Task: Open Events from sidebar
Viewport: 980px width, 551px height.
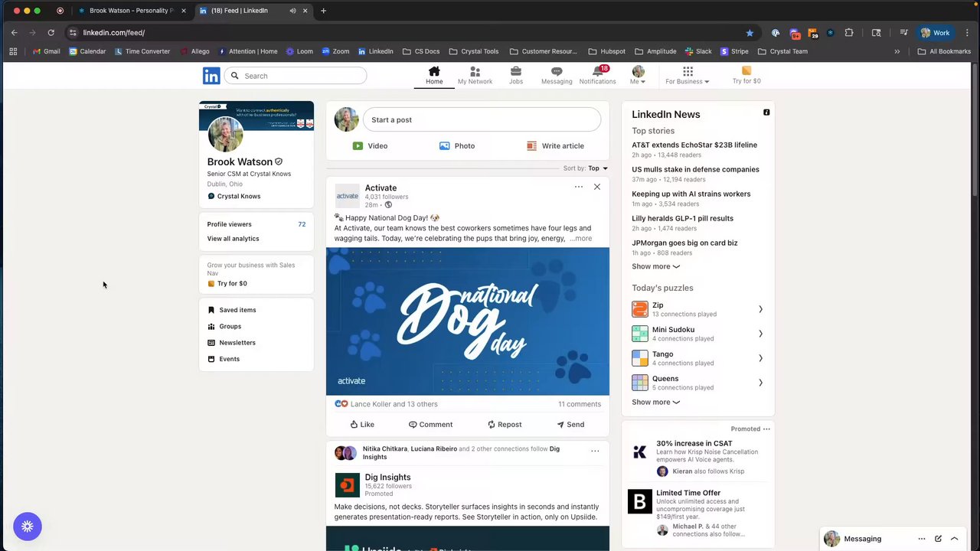Action: point(224,359)
